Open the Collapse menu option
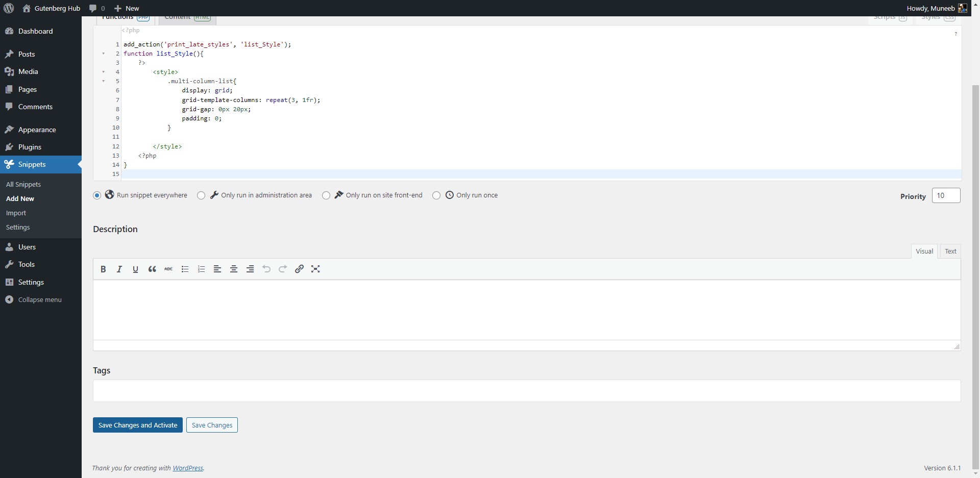 (39, 299)
